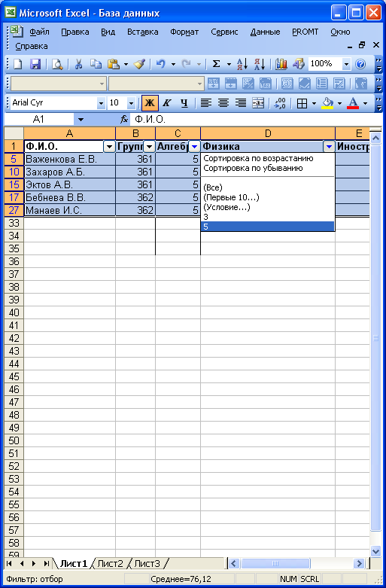Toggle underline formatting (Ч)
Viewport: 386px width, 588px height.
coord(184,102)
